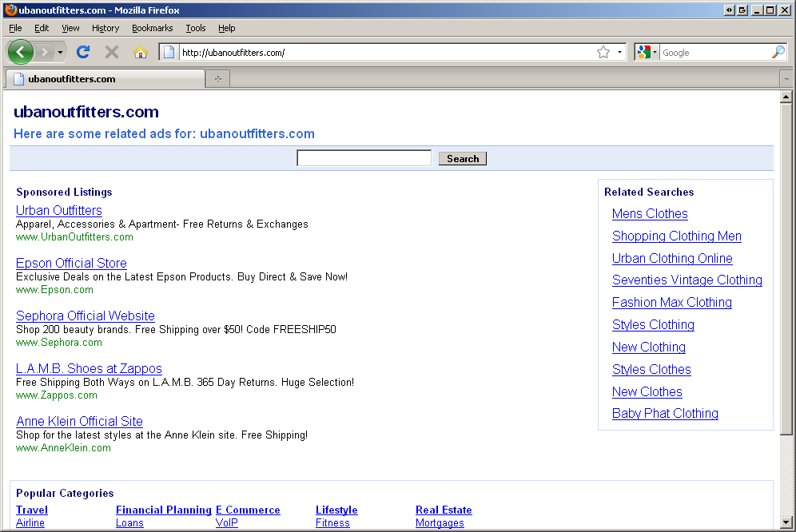Open the Bookmarks menu
The height and width of the screenshot is (532, 796).
tap(153, 28)
